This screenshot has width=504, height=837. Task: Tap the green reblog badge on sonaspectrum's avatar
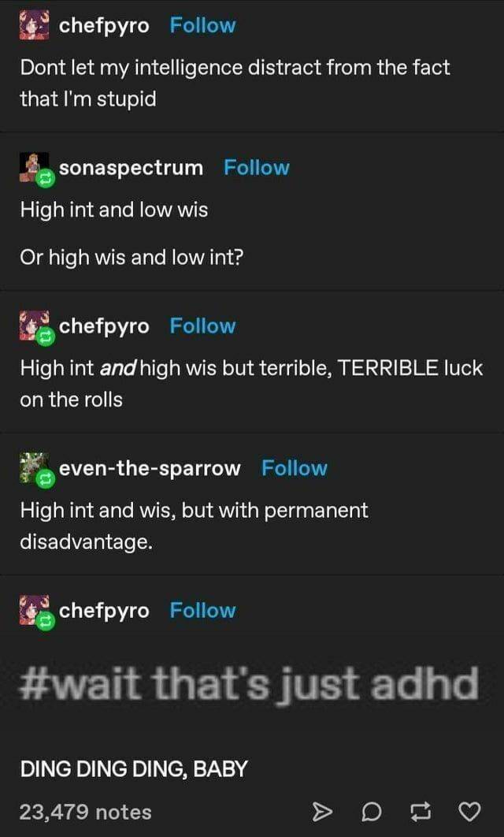46,180
